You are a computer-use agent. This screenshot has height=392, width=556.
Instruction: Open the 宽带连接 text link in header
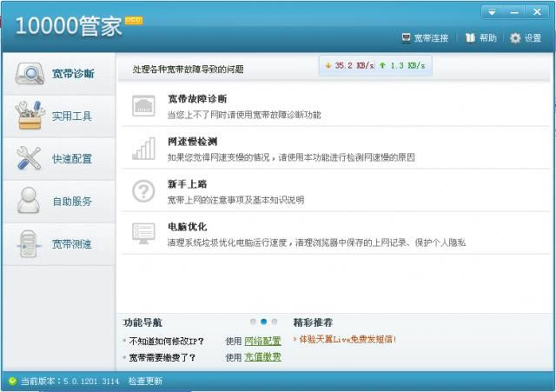click(431, 38)
